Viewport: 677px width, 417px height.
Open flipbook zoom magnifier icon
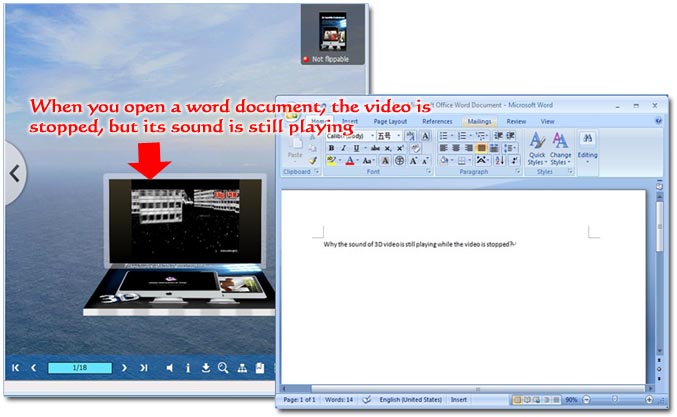tap(223, 368)
